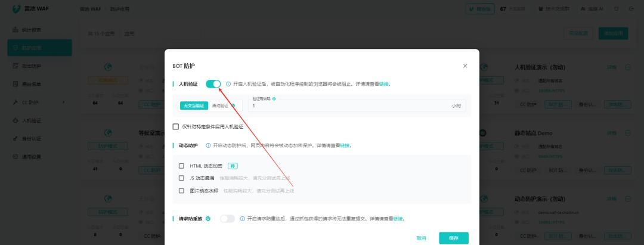This screenshot has width=644, height=245.
Task: Click the globe icon on 等候室演示 card
Action: (108, 132)
